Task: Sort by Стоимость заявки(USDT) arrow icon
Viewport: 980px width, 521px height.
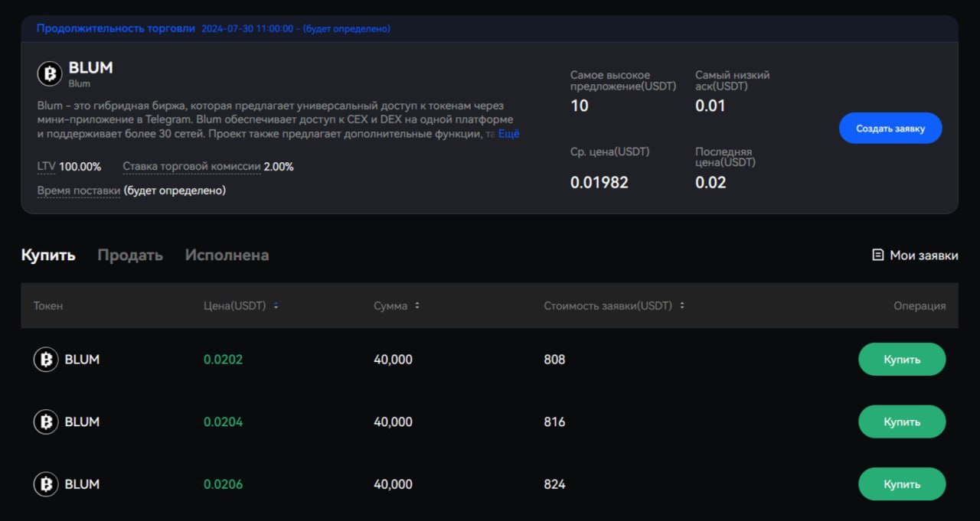Action: (682, 305)
